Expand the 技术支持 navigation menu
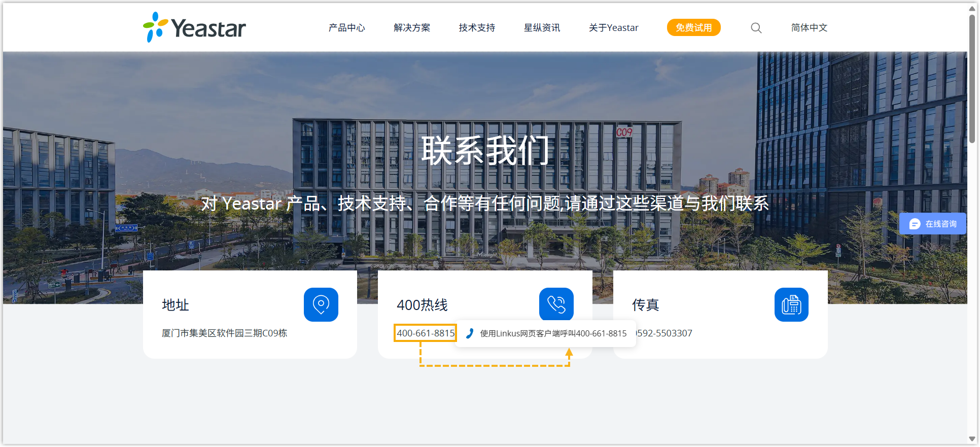The height and width of the screenshot is (447, 980). coord(476,28)
